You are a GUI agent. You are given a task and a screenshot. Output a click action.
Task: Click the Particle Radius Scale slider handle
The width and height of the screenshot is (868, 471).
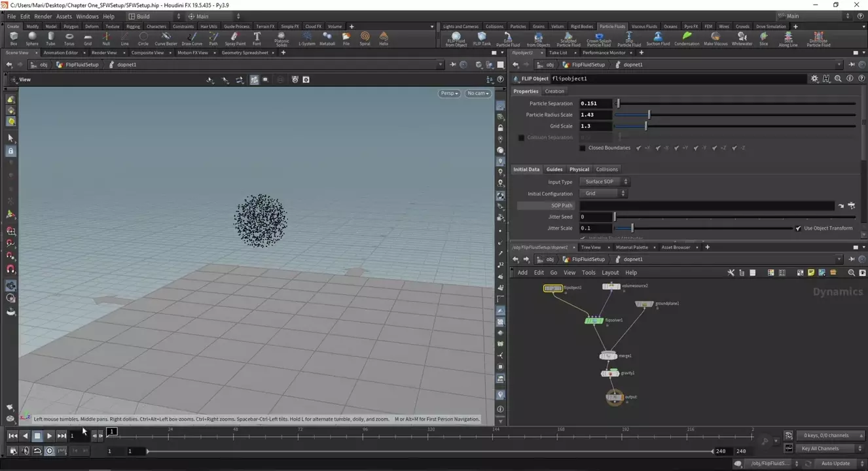point(649,115)
